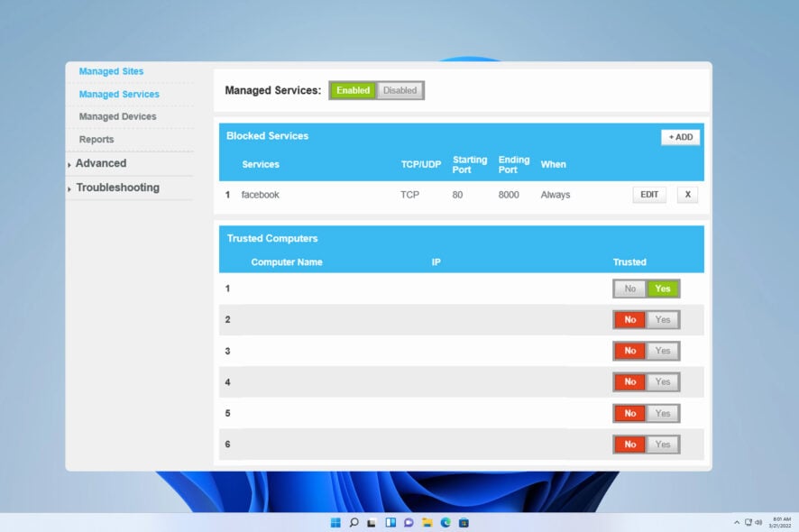799x532 pixels.
Task: Add a new blocked service
Action: (680, 137)
